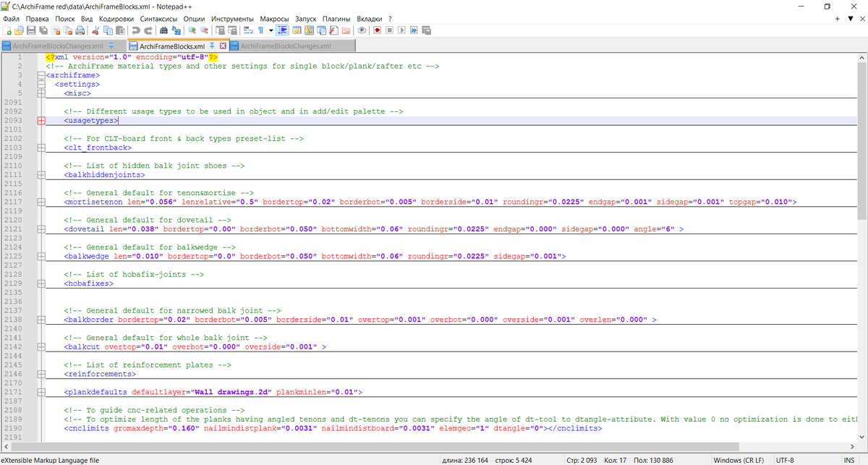Play the recorded macro icon

click(x=401, y=30)
